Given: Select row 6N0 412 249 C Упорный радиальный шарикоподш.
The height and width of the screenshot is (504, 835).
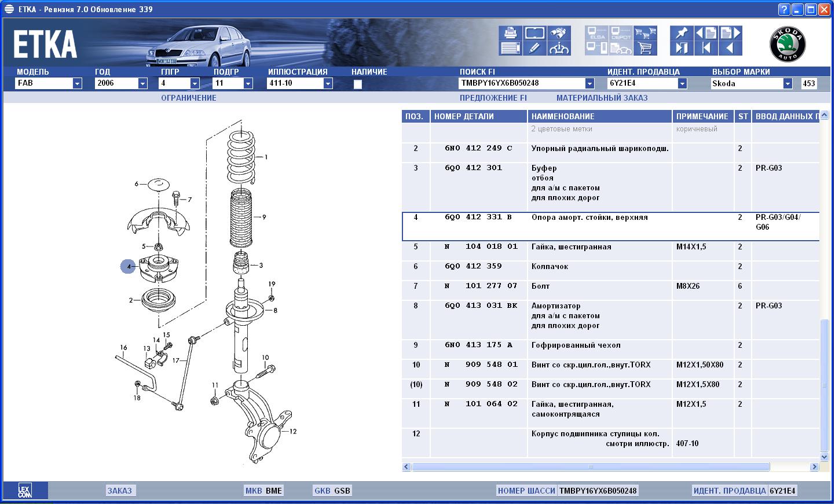Looking at the screenshot, I should point(611,153).
